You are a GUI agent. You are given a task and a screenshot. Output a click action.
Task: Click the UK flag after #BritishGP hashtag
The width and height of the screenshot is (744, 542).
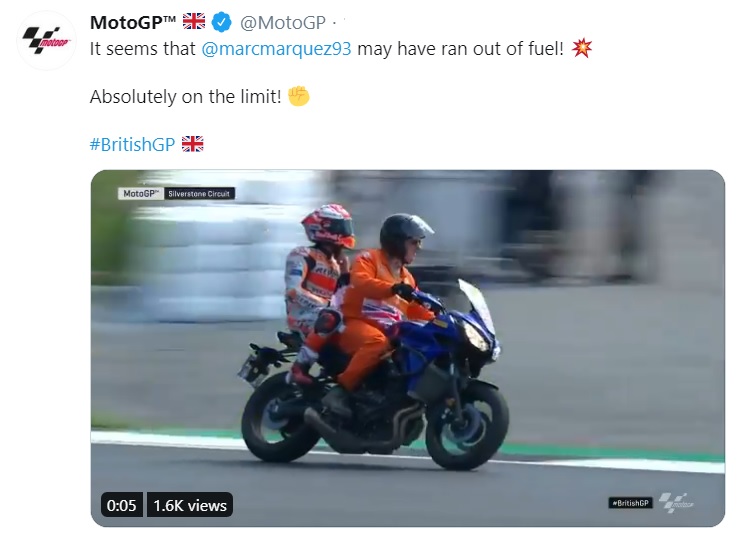pos(193,144)
